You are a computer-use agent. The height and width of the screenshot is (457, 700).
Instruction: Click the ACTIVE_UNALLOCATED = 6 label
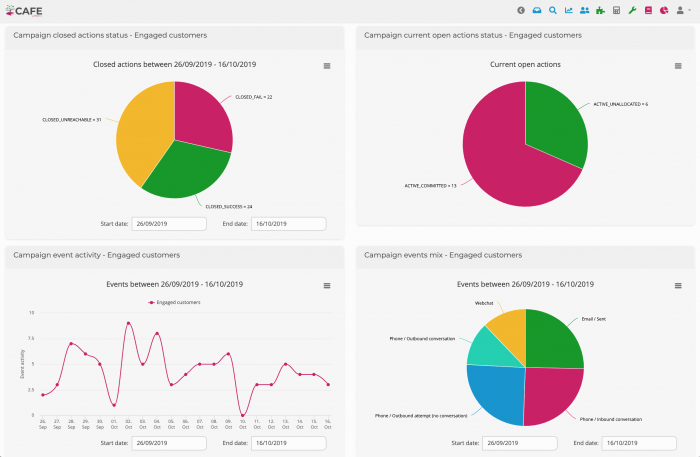coord(621,104)
